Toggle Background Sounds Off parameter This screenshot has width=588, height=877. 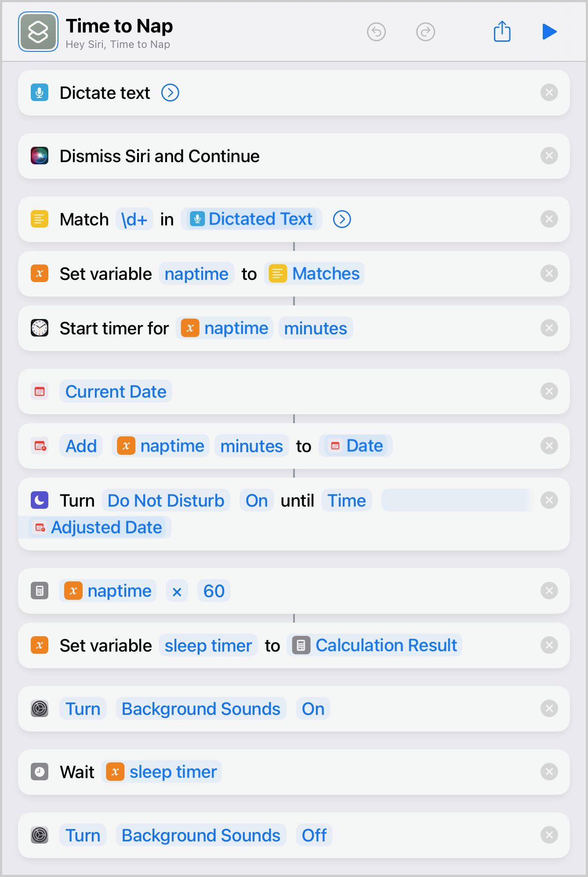(x=314, y=835)
